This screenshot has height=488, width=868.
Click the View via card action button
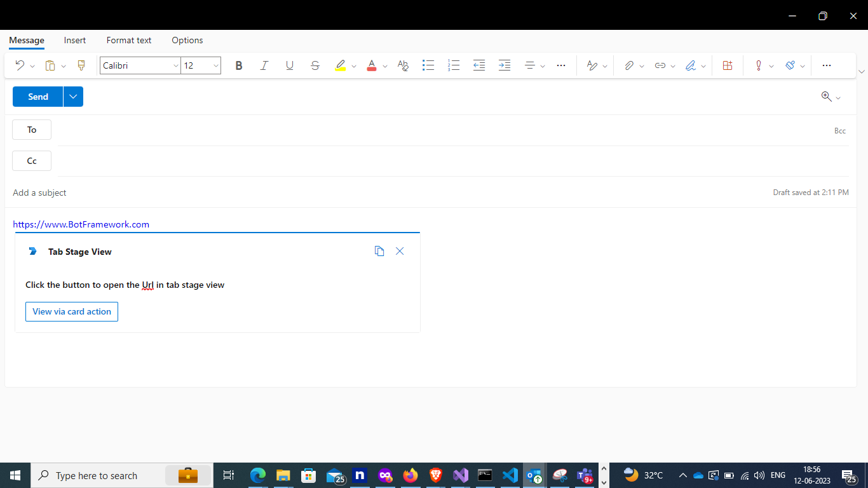point(72,311)
